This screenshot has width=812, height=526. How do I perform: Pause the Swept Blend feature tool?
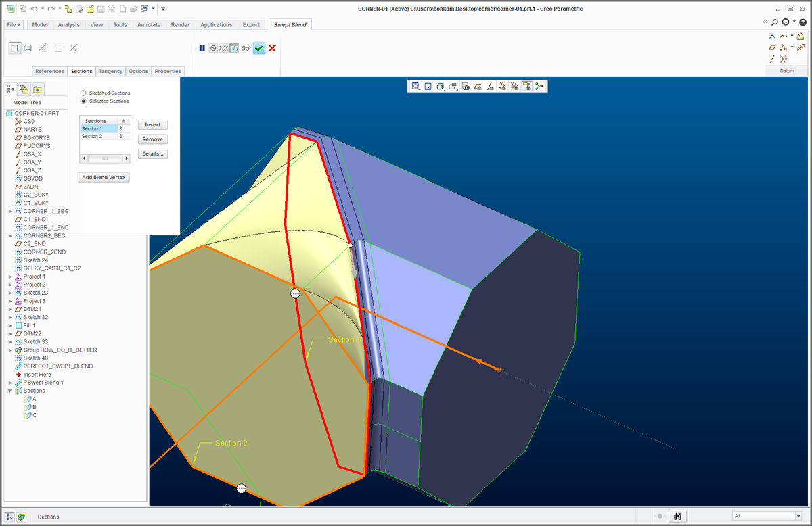[x=202, y=48]
